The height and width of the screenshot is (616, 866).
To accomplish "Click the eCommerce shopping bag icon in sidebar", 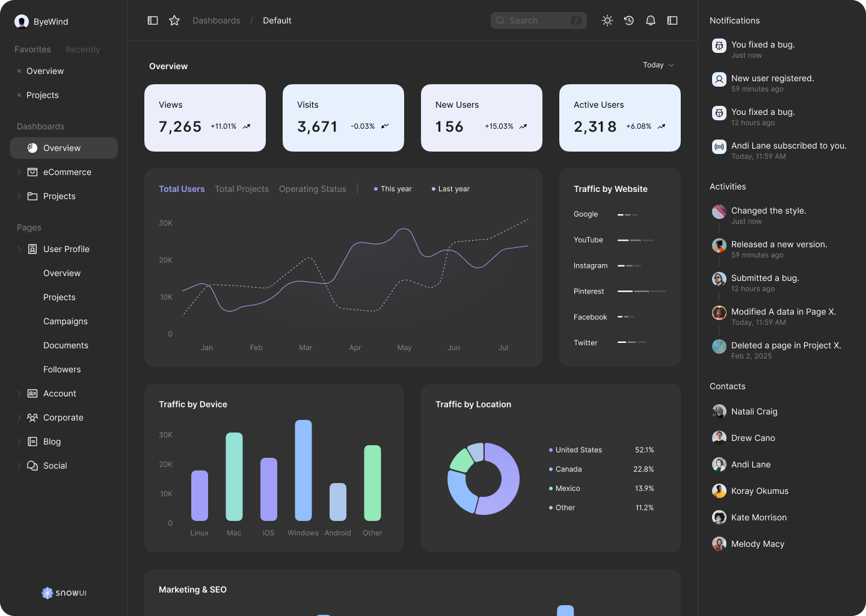I will 32,171.
